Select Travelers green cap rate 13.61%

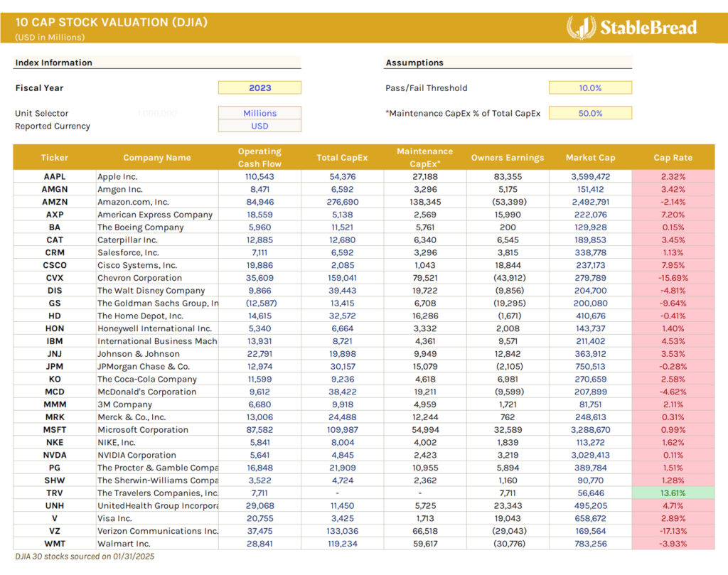tap(673, 493)
